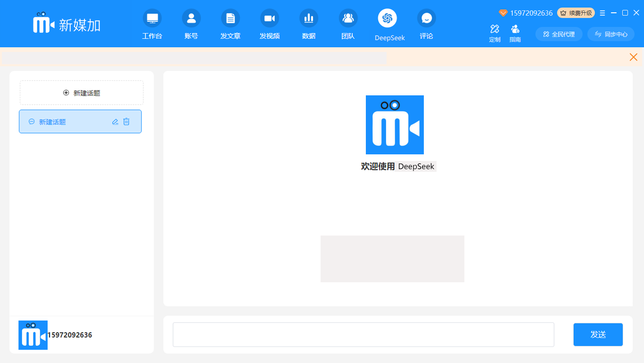Open the hamburger menu in title bar

point(603,13)
